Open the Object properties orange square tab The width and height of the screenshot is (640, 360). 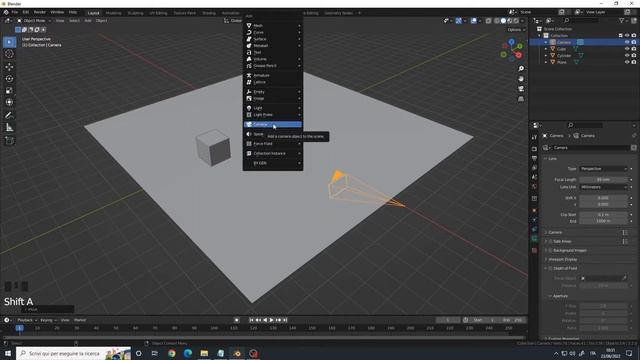click(534, 210)
